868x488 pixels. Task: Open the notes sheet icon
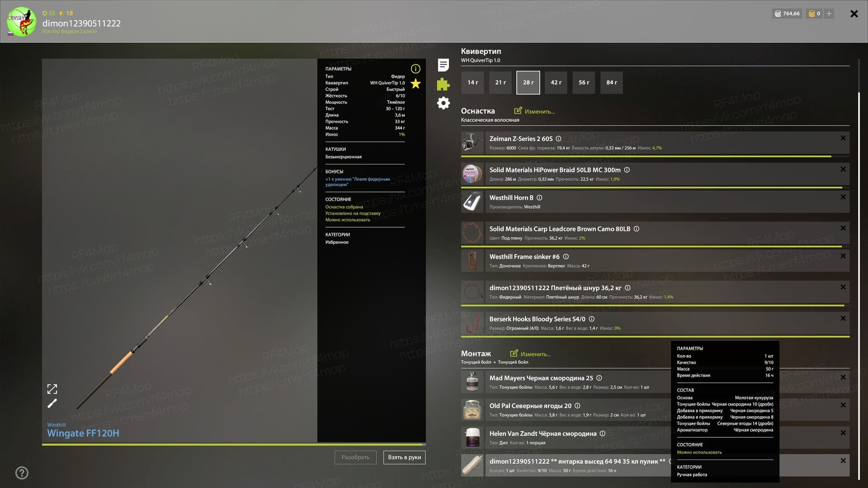(443, 65)
